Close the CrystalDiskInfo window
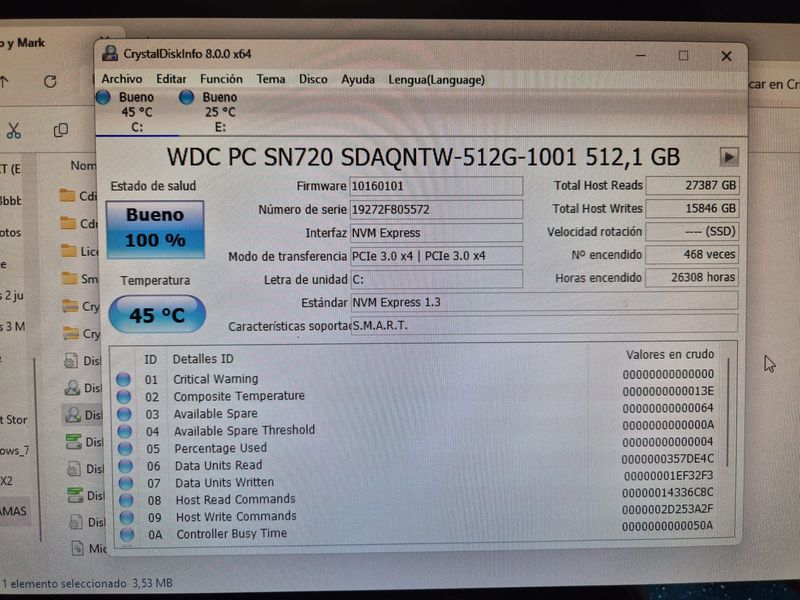800x600 pixels. 726,56
